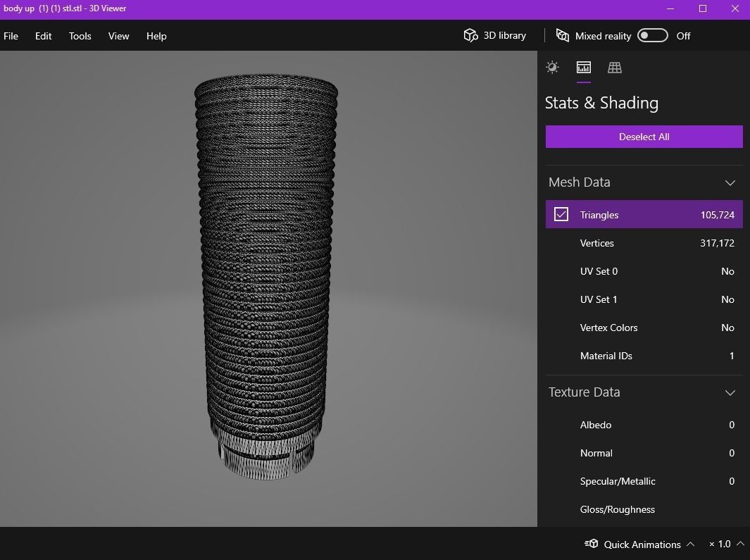The height and width of the screenshot is (560, 750).
Task: Open the Help menu
Action: click(156, 36)
